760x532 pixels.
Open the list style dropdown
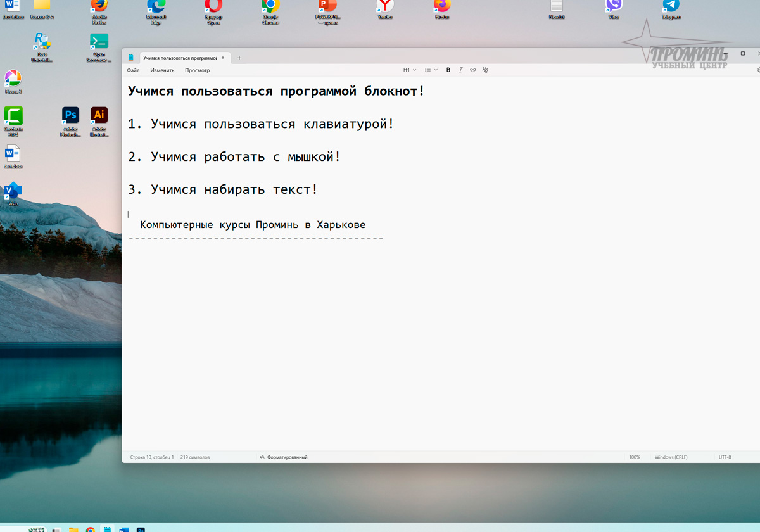pos(431,70)
